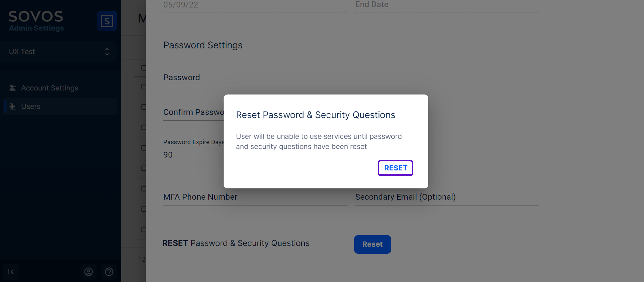Confirm with the RESET dialog button
Screen dimensions: 644x282
pyautogui.click(x=395, y=168)
